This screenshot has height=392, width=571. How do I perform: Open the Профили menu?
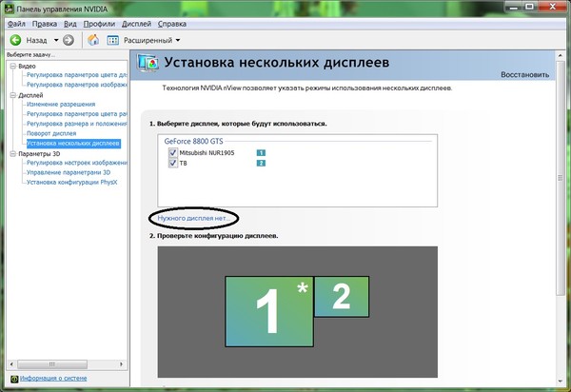[x=99, y=24]
